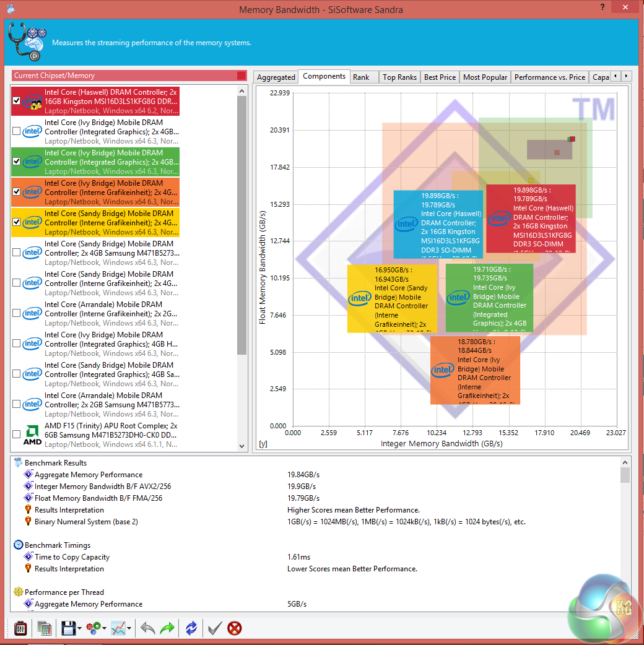Select the unhighlighted Ivy Bridge Integrated Graphics 2x 4GB row
644x645 pixels.
[x=95, y=132]
